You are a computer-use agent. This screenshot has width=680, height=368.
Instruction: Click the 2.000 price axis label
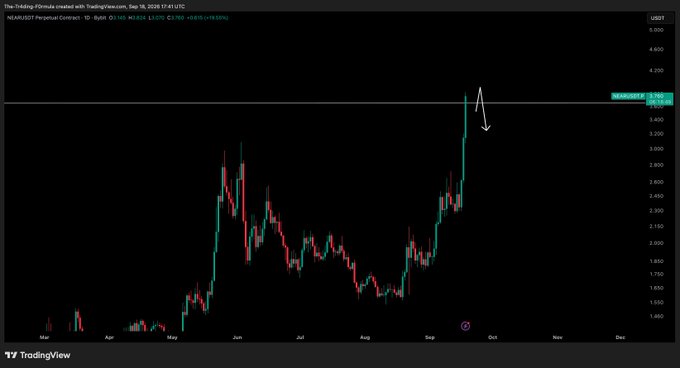(x=657, y=243)
